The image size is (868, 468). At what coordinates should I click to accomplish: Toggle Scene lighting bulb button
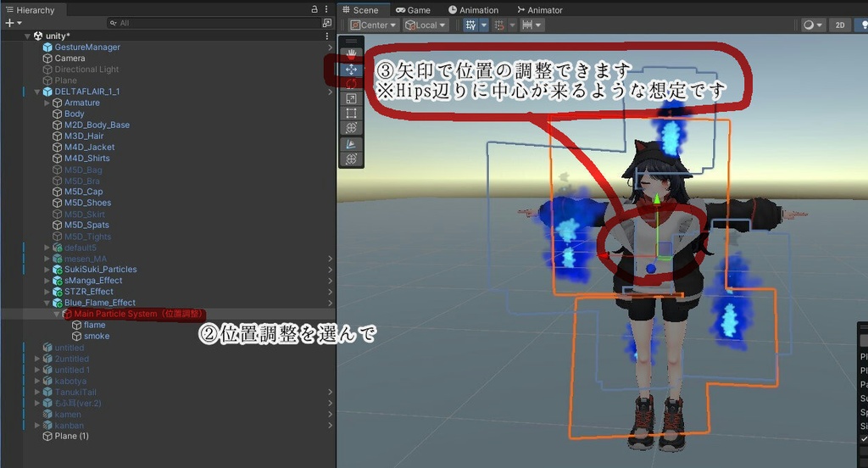tap(863, 25)
